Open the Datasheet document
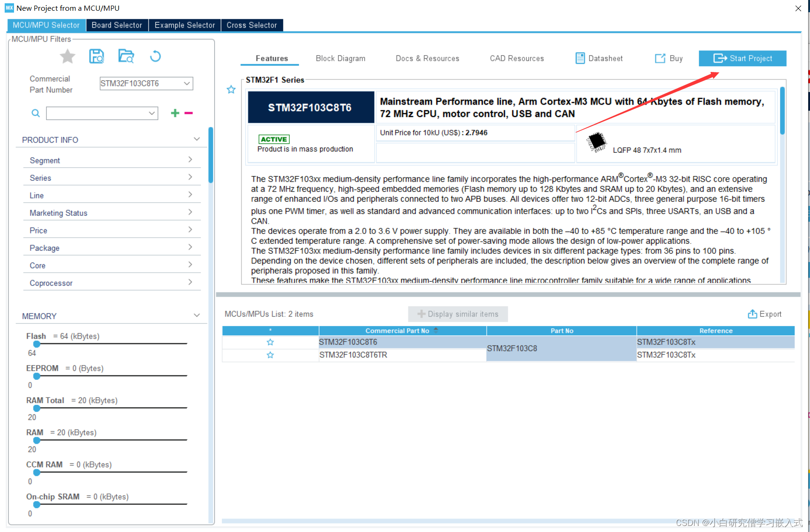Viewport: 810px width, 532px height. (599, 58)
